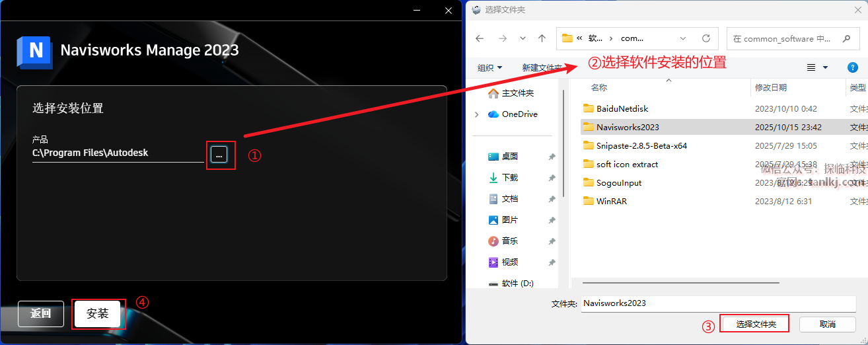Click the 选择文件夹 button

[754, 325]
